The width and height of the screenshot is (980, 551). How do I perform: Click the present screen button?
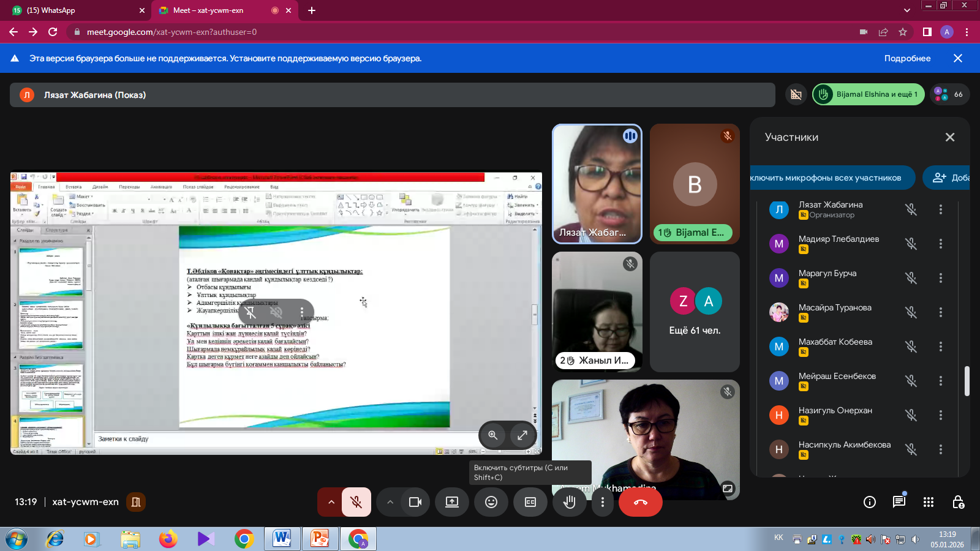pyautogui.click(x=452, y=502)
